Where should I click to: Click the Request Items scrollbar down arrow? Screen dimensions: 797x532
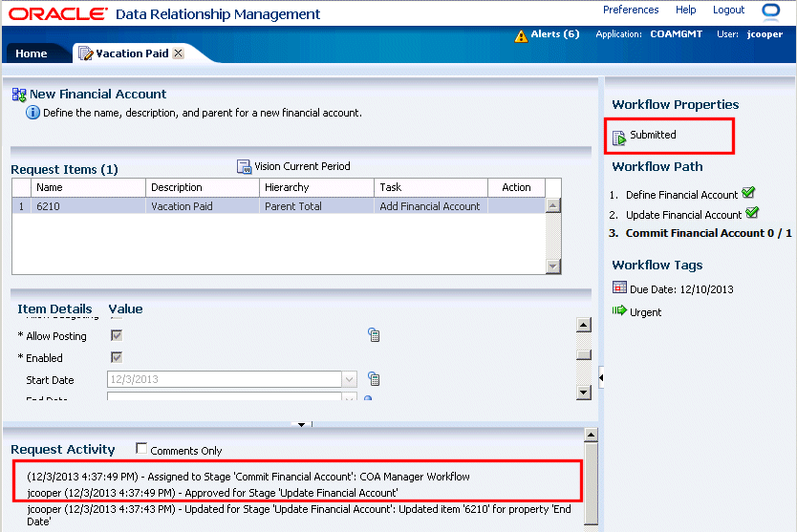tap(552, 266)
